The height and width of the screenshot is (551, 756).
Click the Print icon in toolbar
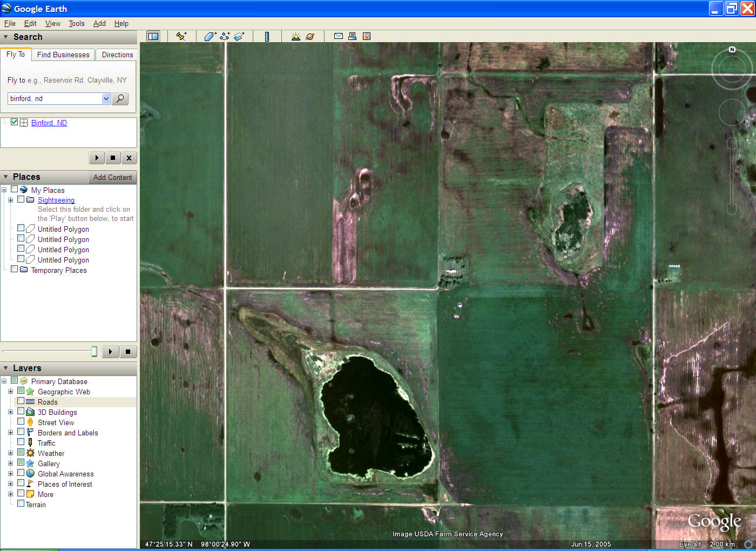[352, 36]
